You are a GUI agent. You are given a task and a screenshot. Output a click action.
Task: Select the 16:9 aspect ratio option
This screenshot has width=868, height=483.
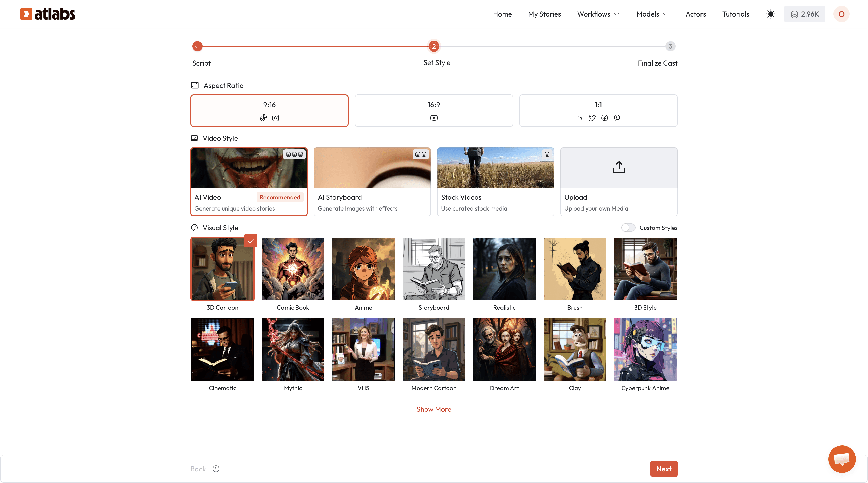pos(434,110)
